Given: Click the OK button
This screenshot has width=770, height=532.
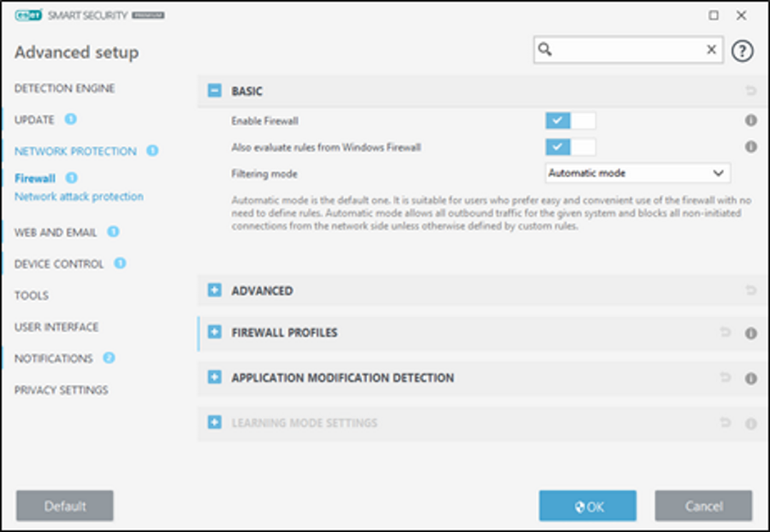Looking at the screenshot, I should (587, 506).
